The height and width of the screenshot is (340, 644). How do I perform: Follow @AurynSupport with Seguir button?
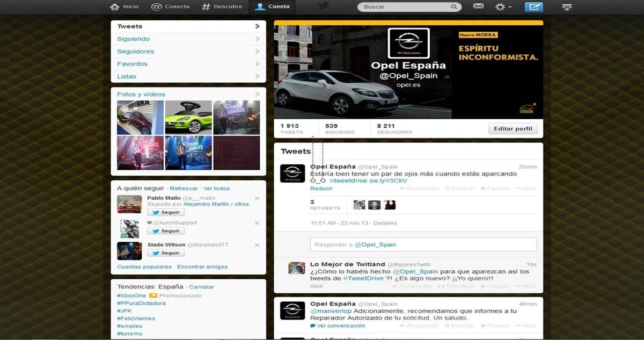(x=166, y=231)
